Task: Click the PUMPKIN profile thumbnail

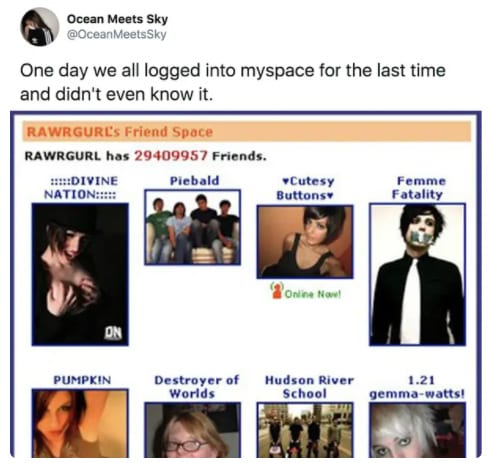Action: [80, 423]
